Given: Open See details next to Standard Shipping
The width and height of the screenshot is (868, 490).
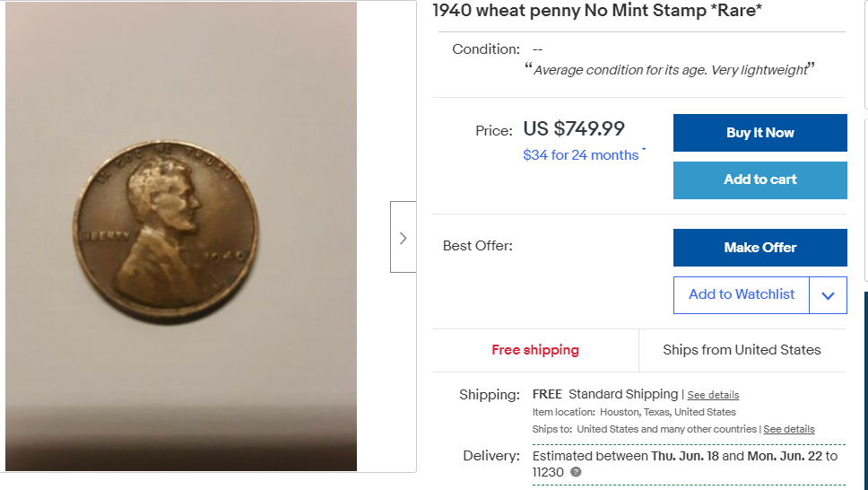Looking at the screenshot, I should (713, 395).
